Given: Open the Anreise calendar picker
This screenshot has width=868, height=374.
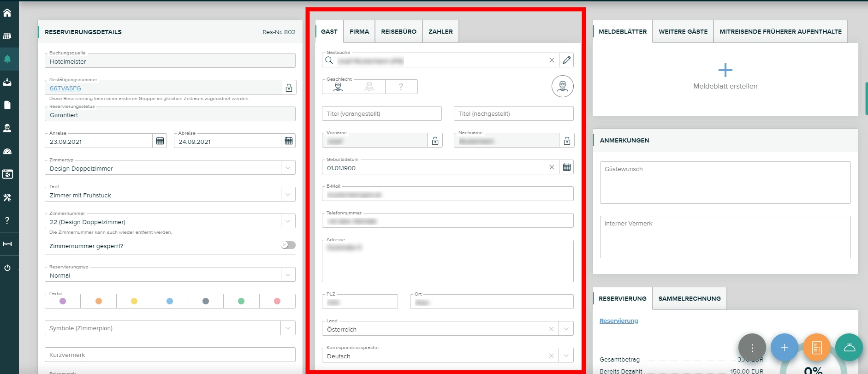Looking at the screenshot, I should 160,141.
